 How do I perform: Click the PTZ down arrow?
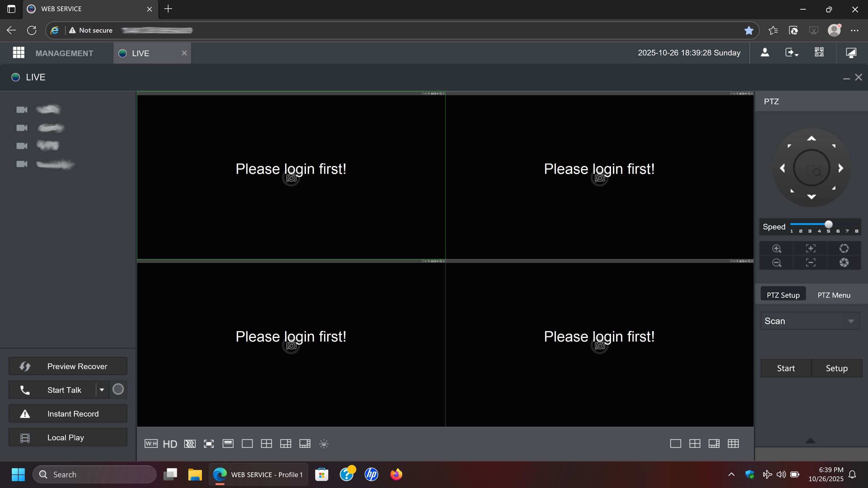coord(811,196)
